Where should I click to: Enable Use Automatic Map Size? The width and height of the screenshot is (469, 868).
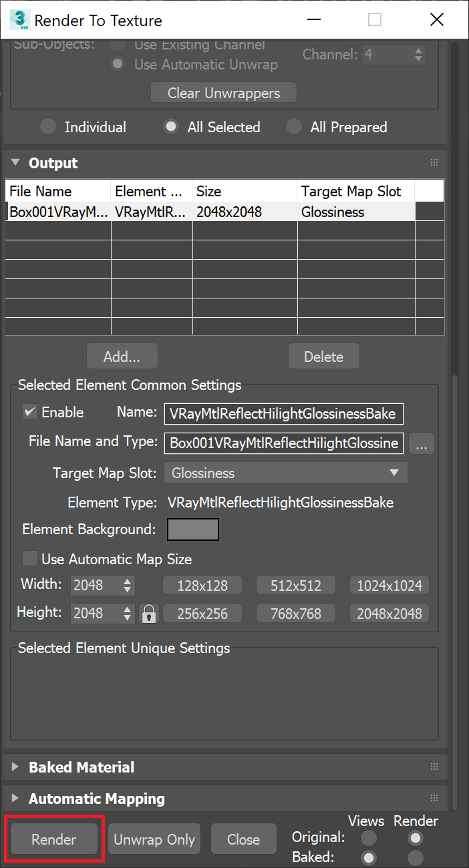coord(29,558)
